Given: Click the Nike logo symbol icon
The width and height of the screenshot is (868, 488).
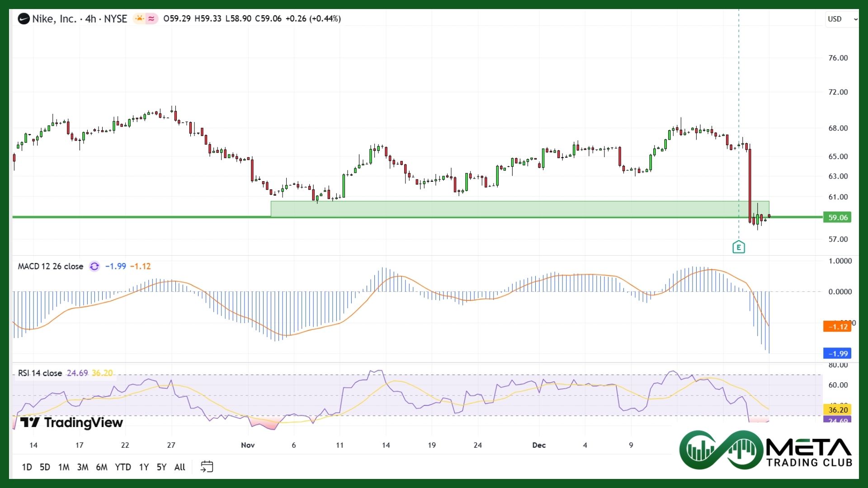Looking at the screenshot, I should click(24, 19).
